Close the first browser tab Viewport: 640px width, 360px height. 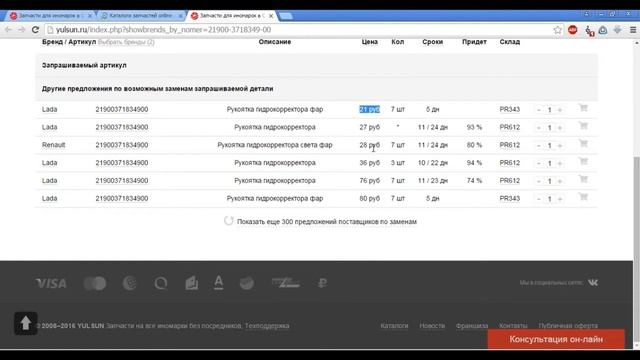coord(90,16)
